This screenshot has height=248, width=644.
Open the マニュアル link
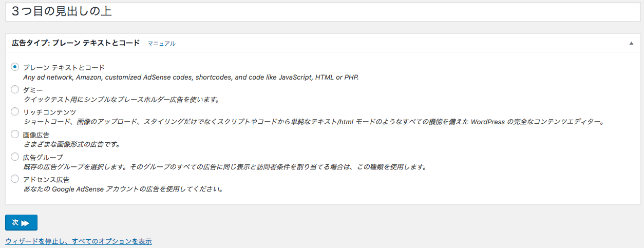(161, 44)
